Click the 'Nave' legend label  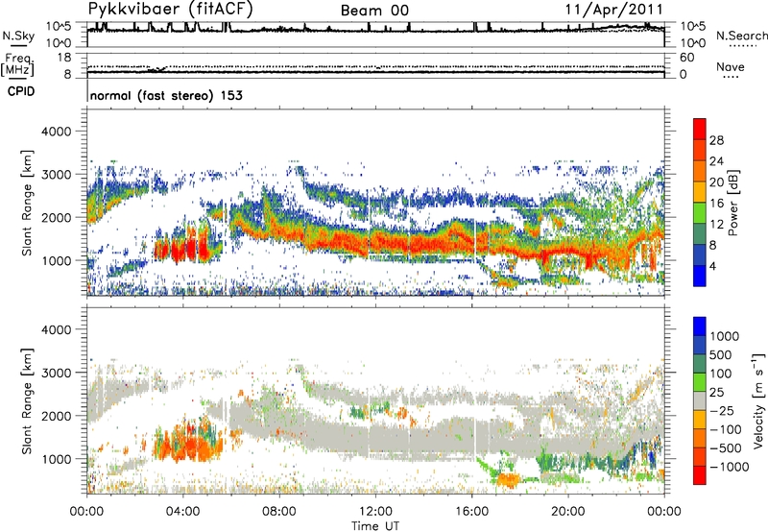coord(731,66)
